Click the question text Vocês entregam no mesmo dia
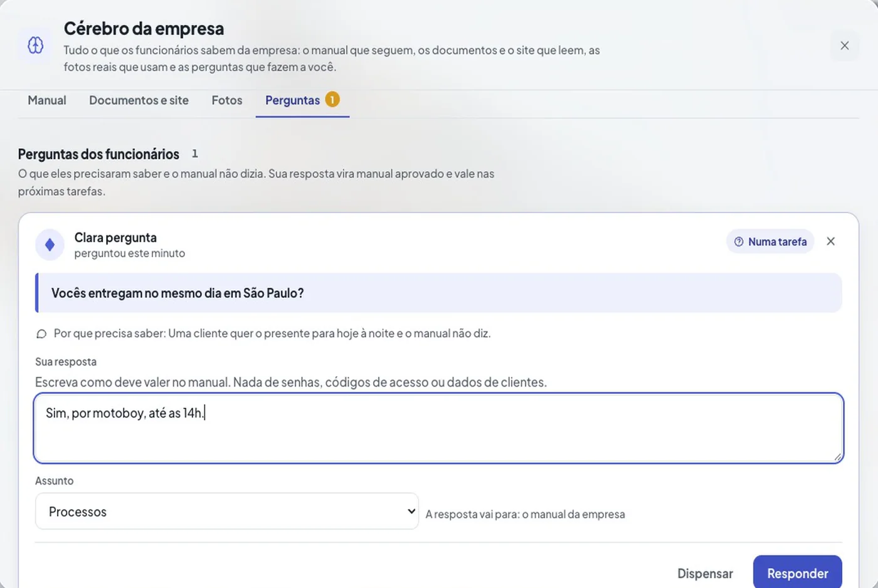Image resolution: width=878 pixels, height=588 pixels. [177, 293]
